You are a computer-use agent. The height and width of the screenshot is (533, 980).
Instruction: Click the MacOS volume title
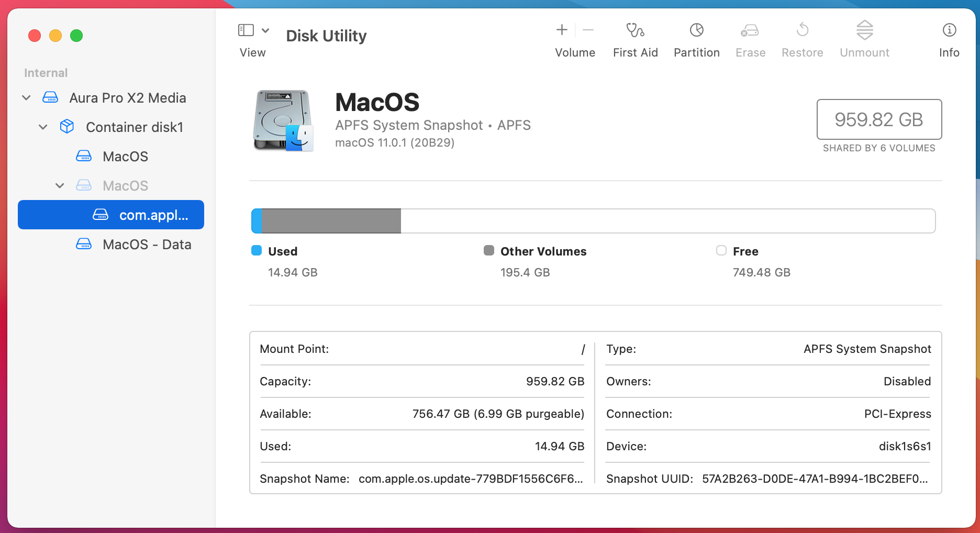click(x=377, y=102)
